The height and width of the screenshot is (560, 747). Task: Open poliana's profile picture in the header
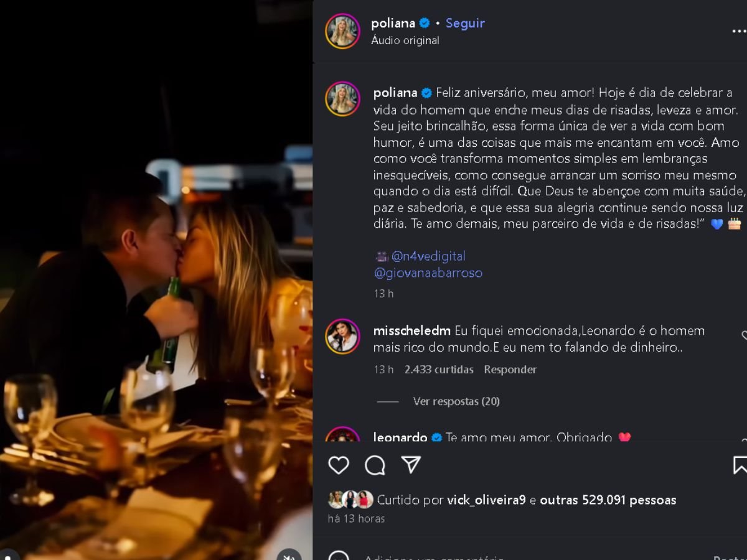(342, 31)
